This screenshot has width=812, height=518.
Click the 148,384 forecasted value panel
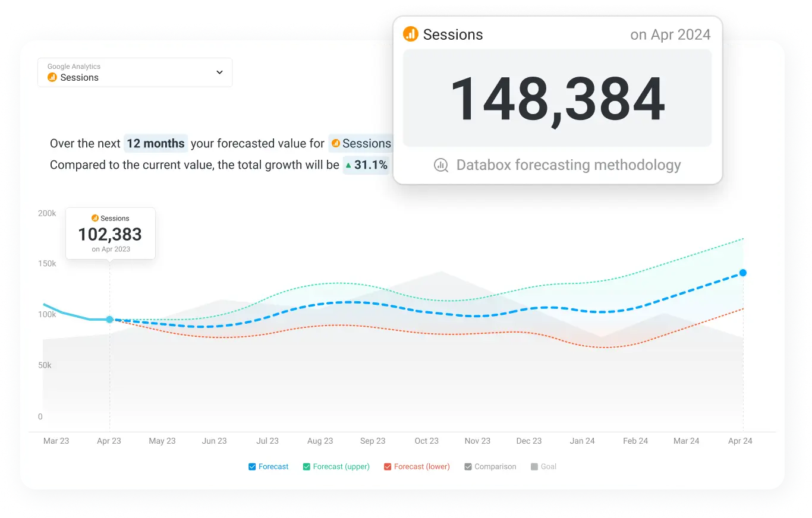coord(558,98)
